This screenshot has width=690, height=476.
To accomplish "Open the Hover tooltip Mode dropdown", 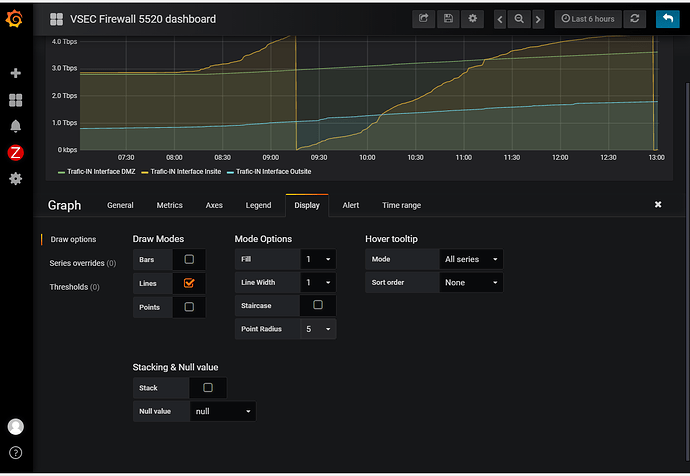I will tap(471, 259).
